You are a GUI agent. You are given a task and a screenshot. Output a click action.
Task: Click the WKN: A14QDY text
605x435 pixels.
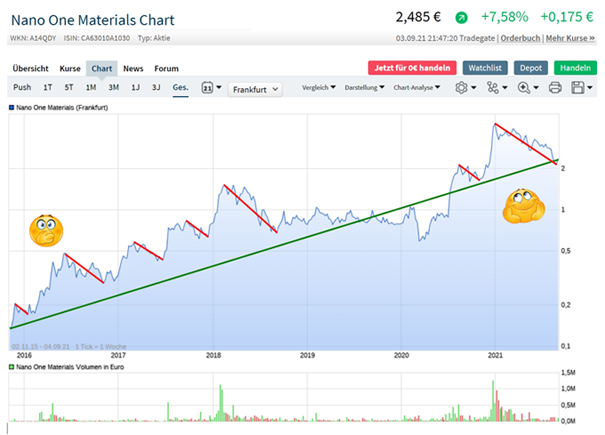[x=33, y=38]
